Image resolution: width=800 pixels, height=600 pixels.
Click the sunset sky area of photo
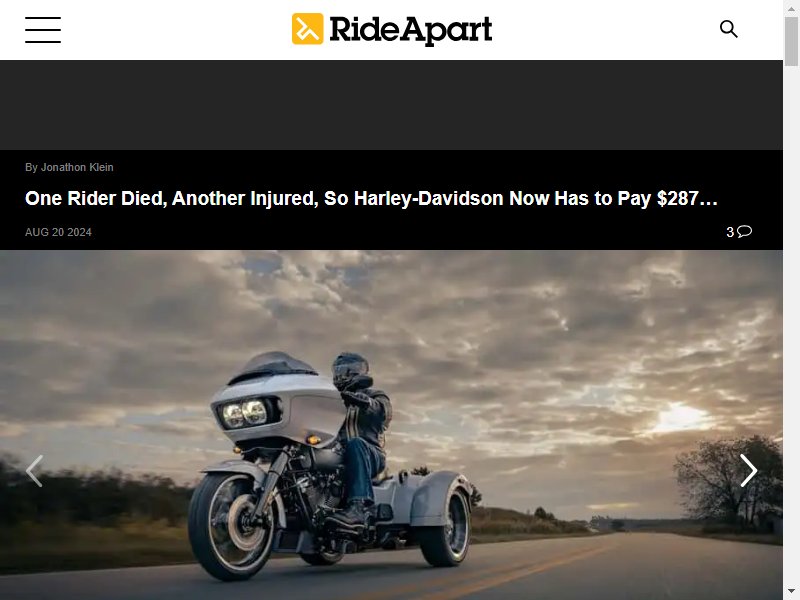[681, 417]
